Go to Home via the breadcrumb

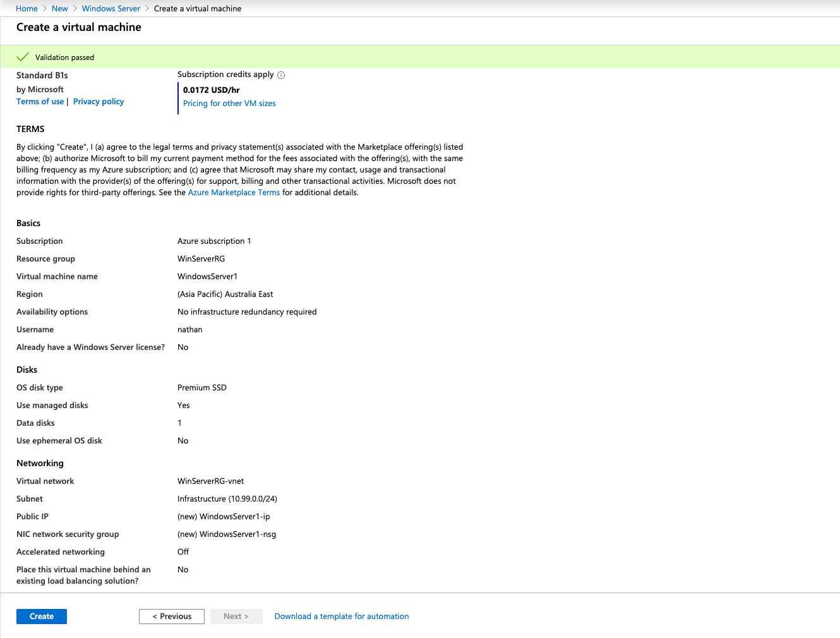(27, 9)
